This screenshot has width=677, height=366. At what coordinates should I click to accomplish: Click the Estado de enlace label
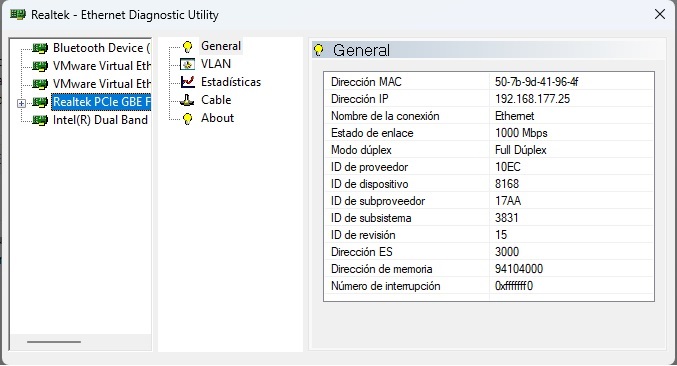tap(372, 133)
